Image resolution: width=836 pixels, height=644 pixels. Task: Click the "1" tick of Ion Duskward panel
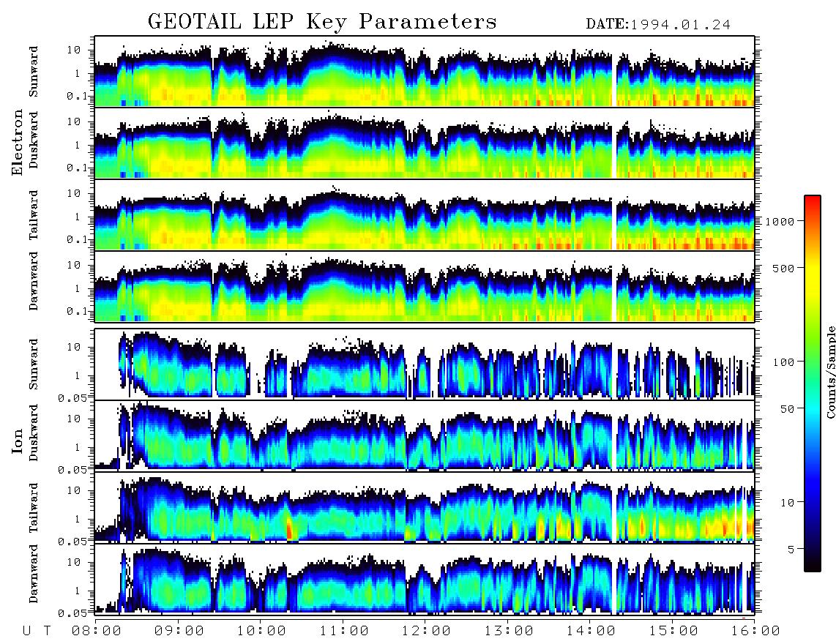[x=78, y=447]
